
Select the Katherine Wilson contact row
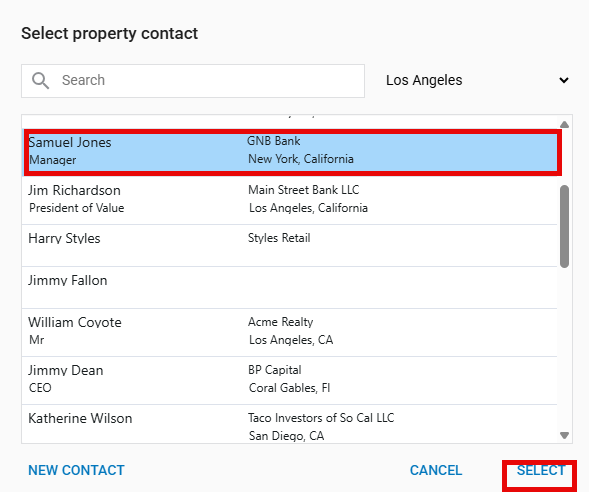pos(289,424)
